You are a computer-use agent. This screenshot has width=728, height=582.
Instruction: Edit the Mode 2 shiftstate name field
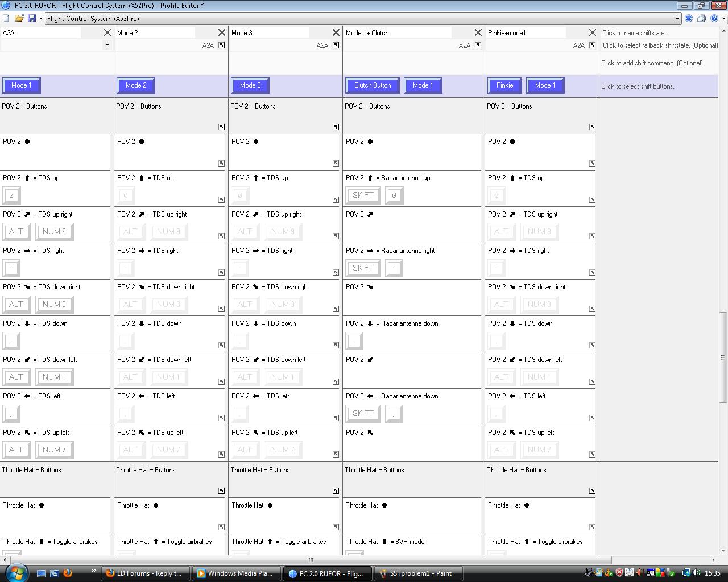pyautogui.click(x=155, y=33)
